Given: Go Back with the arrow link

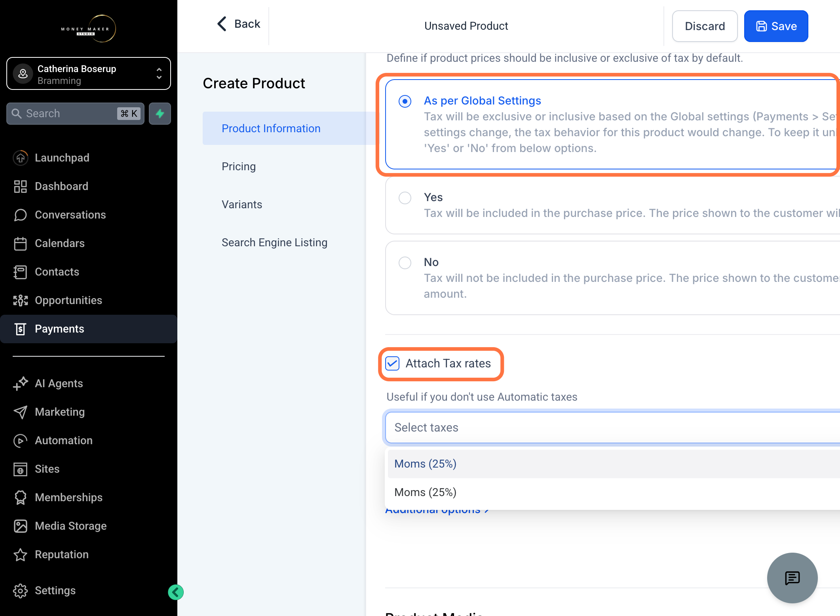Looking at the screenshot, I should click(239, 24).
